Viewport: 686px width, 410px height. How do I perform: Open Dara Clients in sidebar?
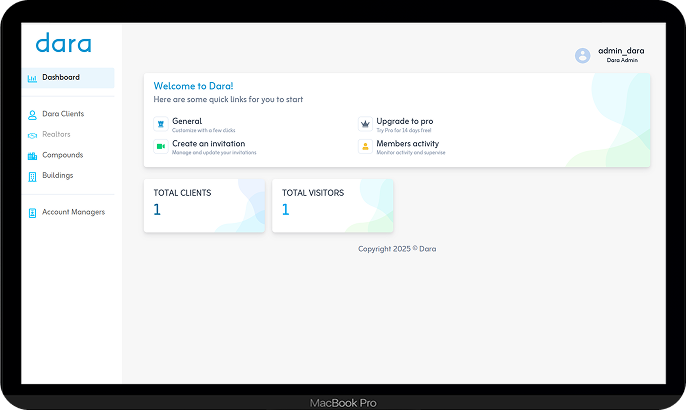[x=63, y=114]
